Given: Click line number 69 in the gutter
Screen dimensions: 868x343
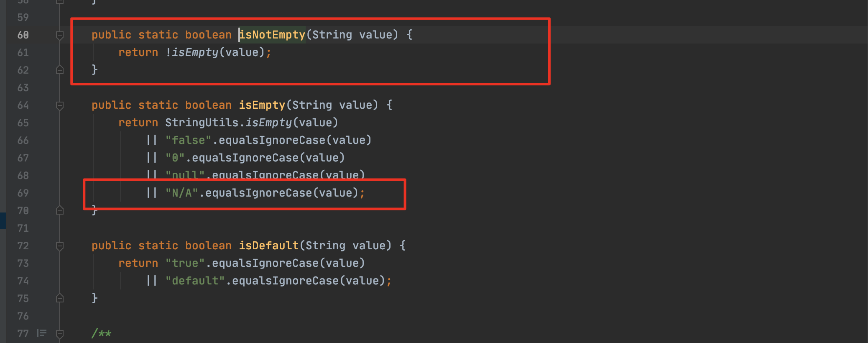Looking at the screenshot, I should pos(23,193).
